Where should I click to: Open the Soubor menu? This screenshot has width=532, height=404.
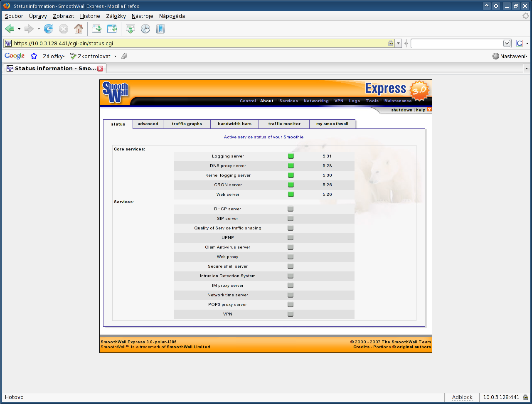tap(14, 16)
